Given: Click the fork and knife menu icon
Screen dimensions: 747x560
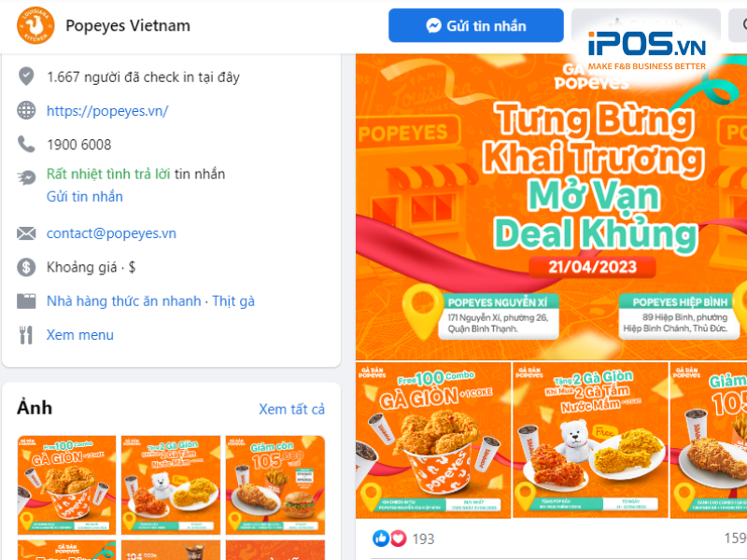Looking at the screenshot, I should tap(26, 335).
